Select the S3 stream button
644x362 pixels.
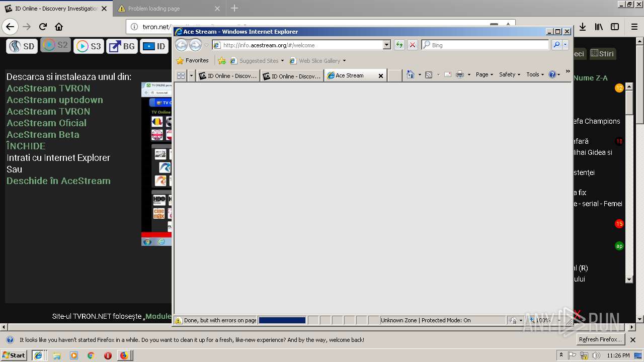[x=89, y=46]
